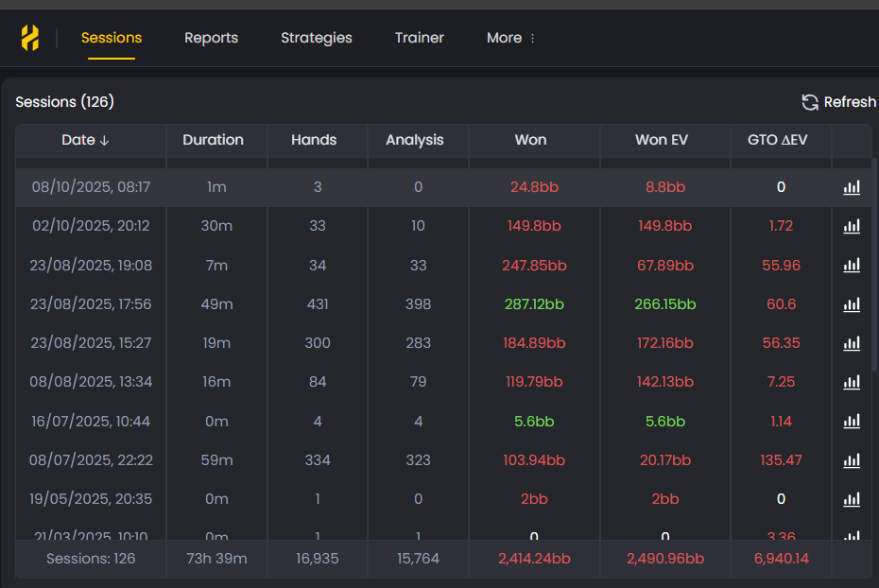Open chart for the 08/10/2025 session

852,187
